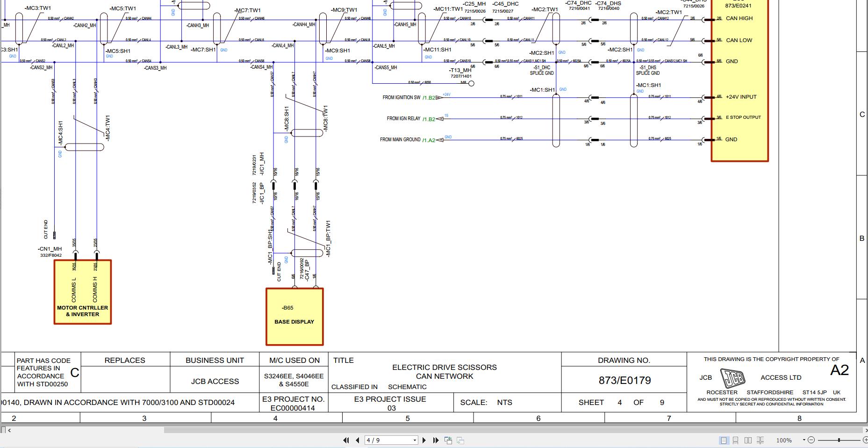This screenshot has width=868, height=448.
Task: Click the S3246EE, S4046EE machine text
Action: pos(294,376)
